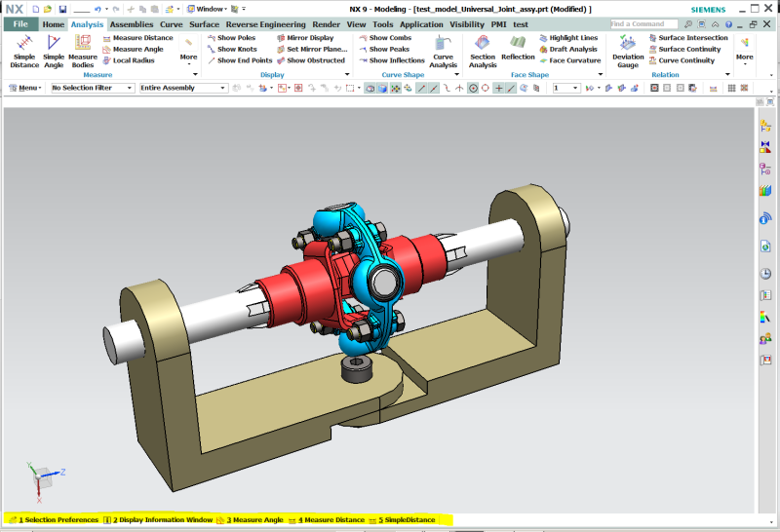Image resolution: width=780 pixels, height=532 pixels.
Task: Click the blue info icon in the resource bar
Action: click(x=765, y=218)
